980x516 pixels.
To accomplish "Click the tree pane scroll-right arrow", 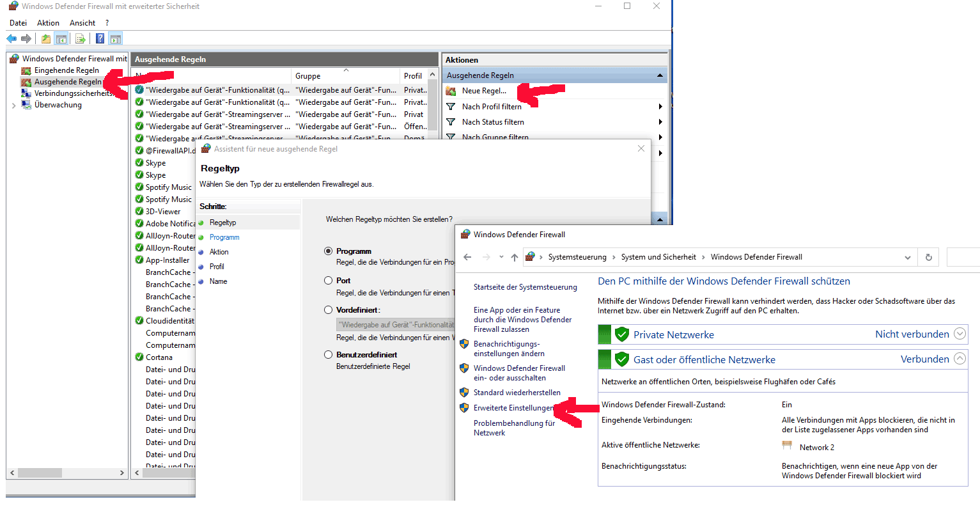I will pyautogui.click(x=122, y=473).
